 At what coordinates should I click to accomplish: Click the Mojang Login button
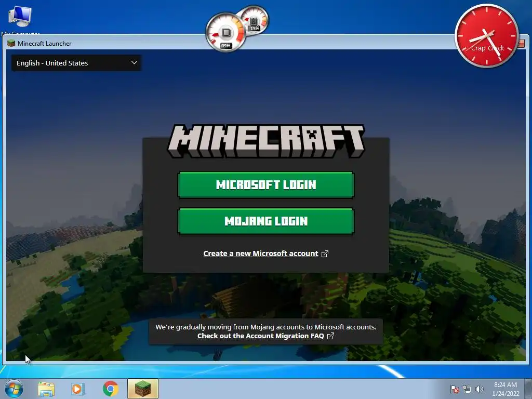(265, 221)
